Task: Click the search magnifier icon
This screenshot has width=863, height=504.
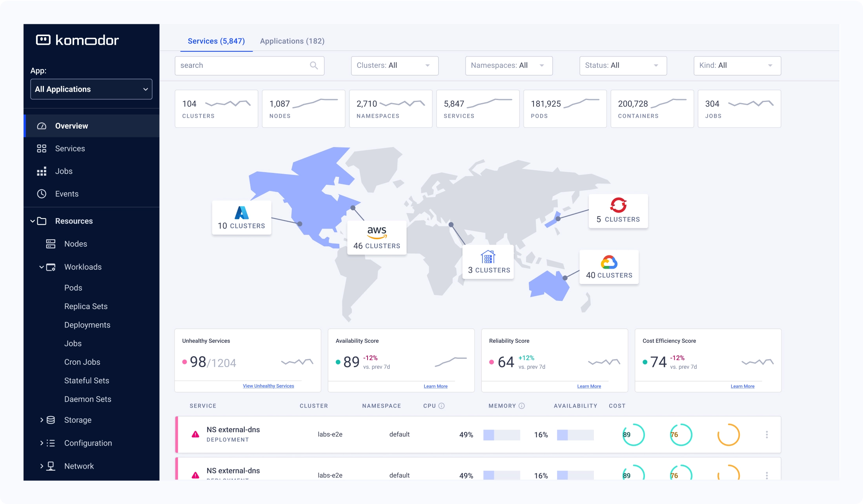Action: (x=314, y=66)
